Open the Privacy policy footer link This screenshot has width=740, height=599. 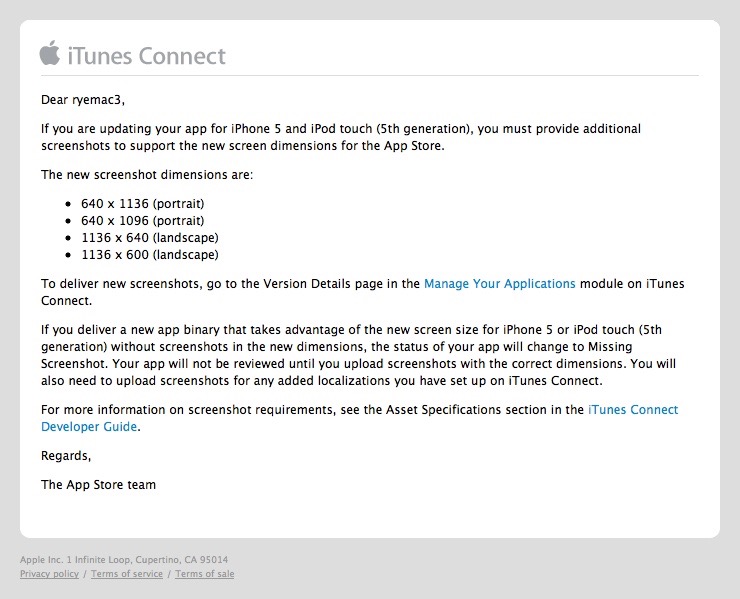(x=49, y=574)
